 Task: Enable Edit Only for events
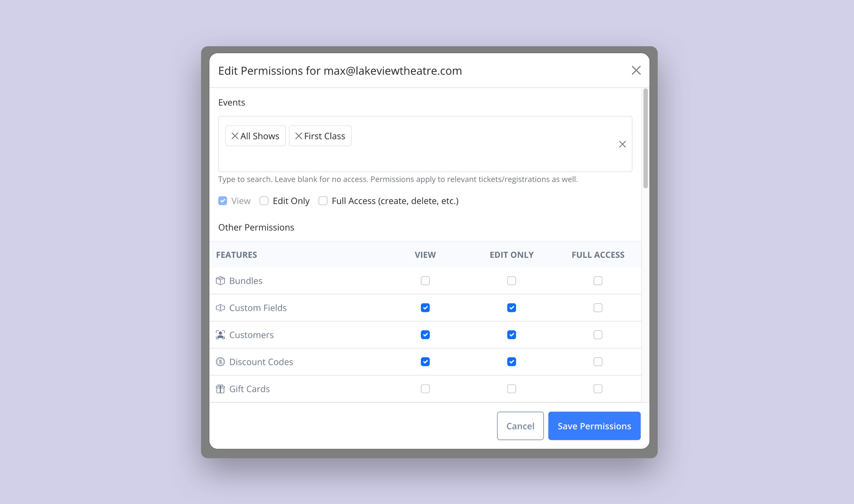coord(264,201)
